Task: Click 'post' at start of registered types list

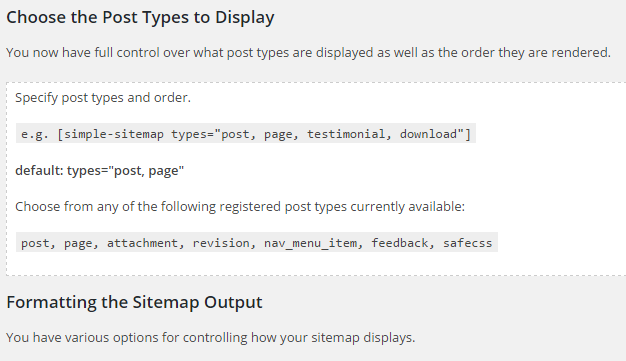Action: tap(38, 243)
